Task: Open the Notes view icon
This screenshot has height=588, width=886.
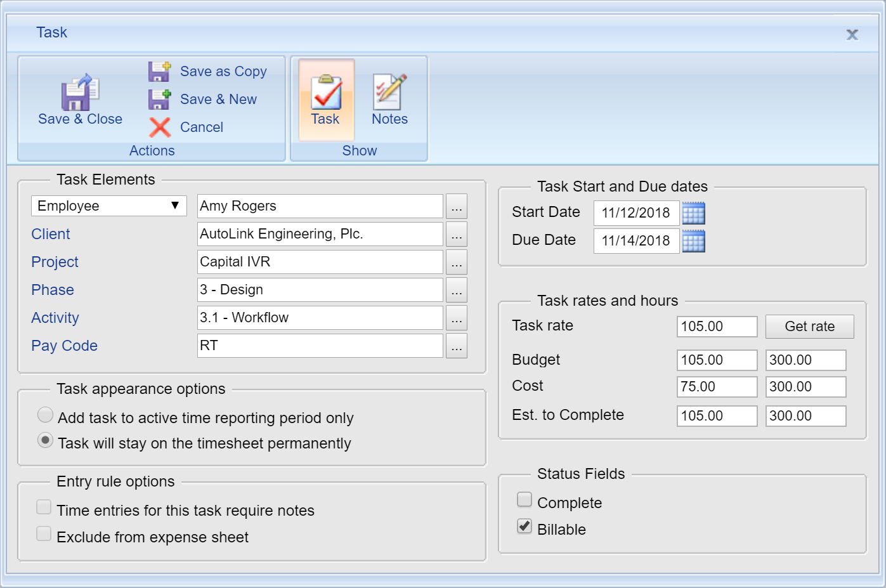Action: (x=389, y=92)
